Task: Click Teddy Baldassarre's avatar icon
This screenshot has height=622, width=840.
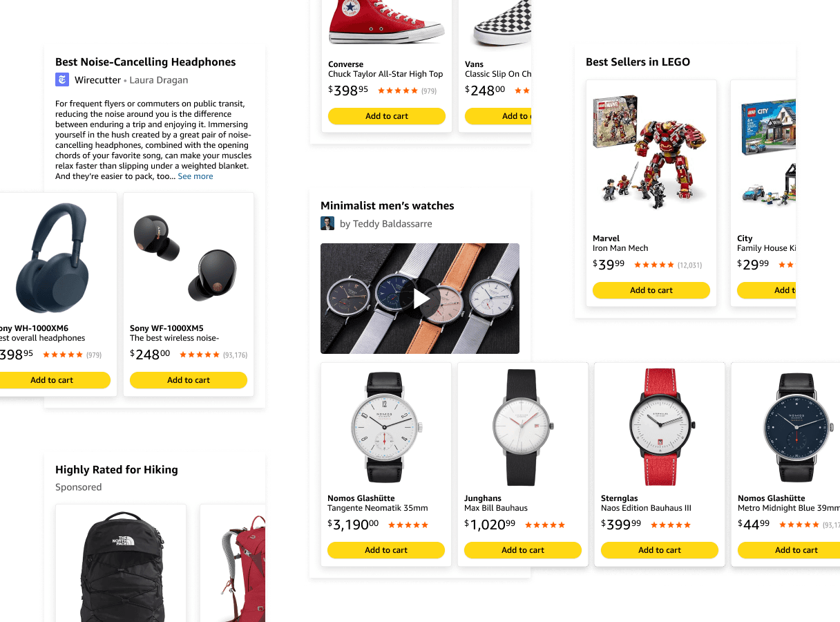Action: tap(327, 223)
